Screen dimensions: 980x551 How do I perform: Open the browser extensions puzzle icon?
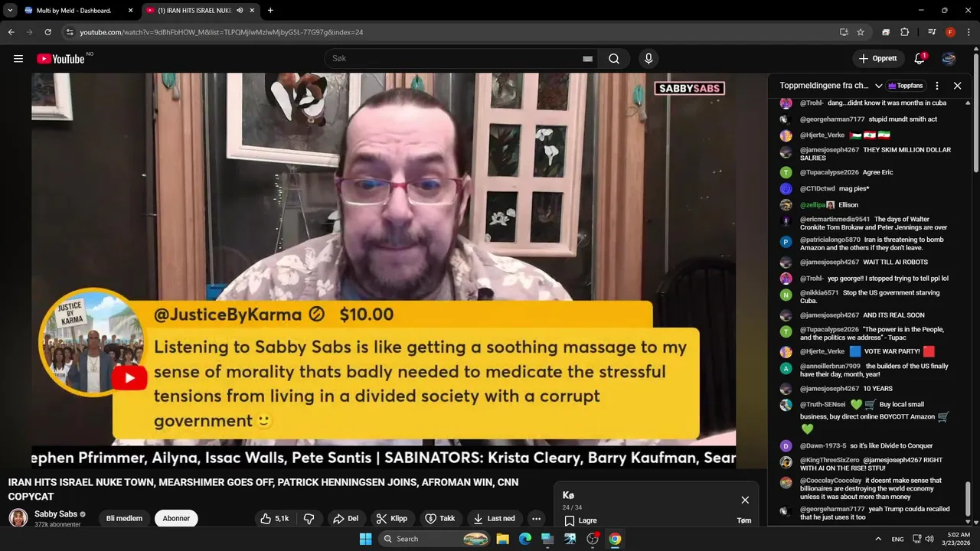point(904,32)
